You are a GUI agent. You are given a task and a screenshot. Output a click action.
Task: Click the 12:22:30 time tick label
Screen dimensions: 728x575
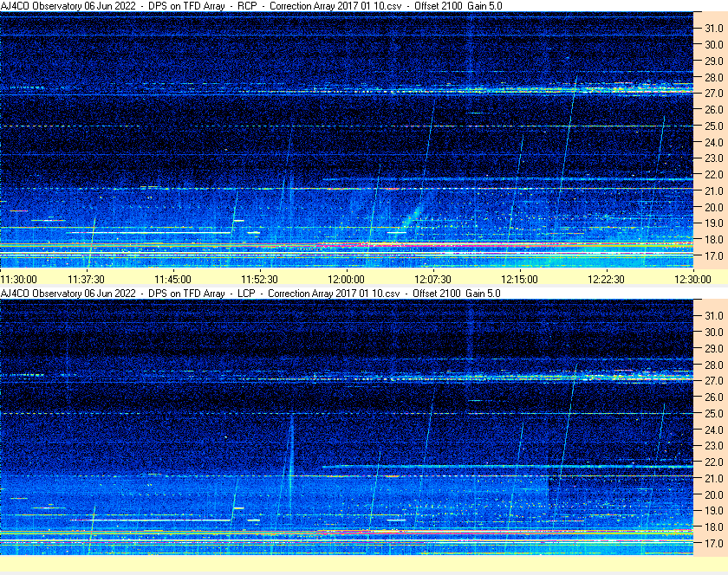coord(607,279)
